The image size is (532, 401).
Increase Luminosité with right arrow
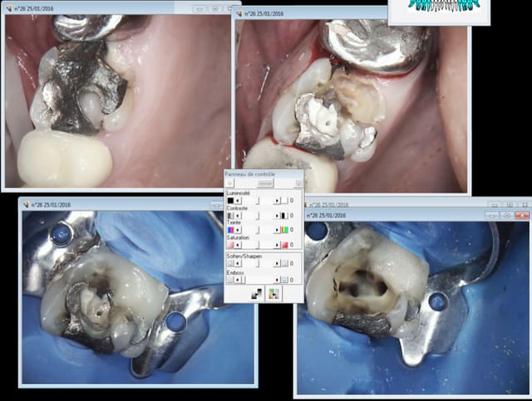point(276,200)
